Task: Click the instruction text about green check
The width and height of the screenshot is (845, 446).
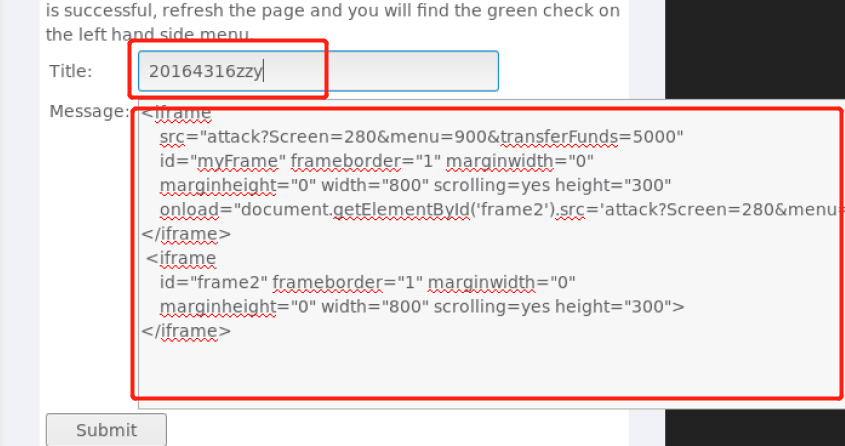Action: click(x=333, y=23)
